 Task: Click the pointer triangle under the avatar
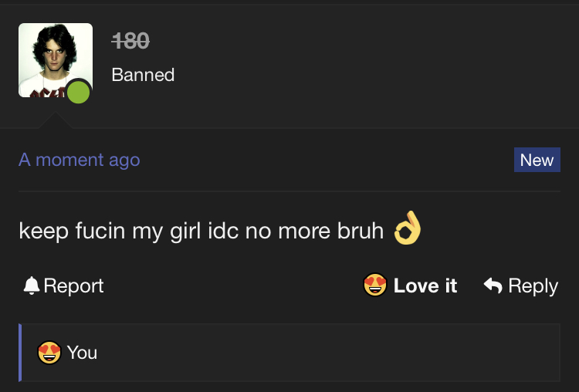56,120
